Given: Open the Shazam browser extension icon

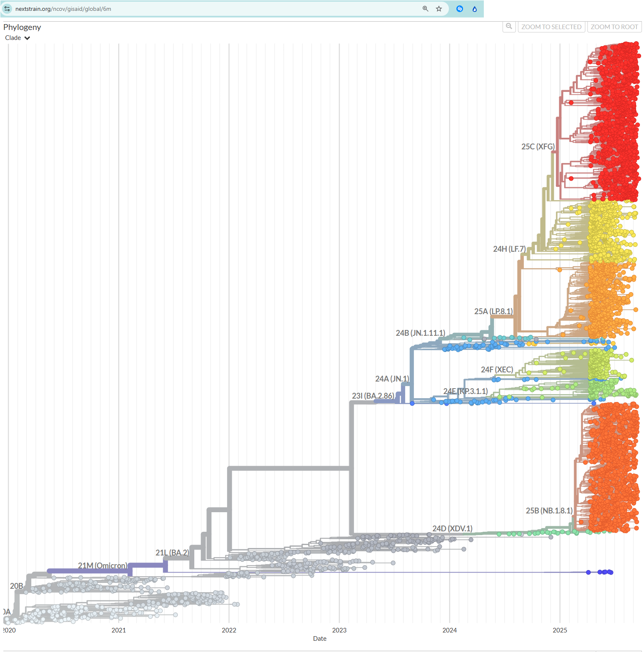Looking at the screenshot, I should click(x=460, y=9).
